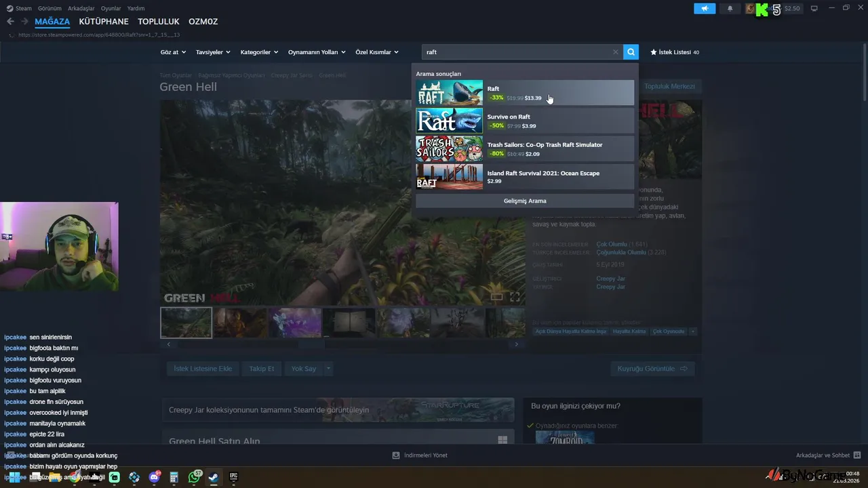Image resolution: width=868 pixels, height=488 pixels.
Task: Click the Yok Say button
Action: 304,369
